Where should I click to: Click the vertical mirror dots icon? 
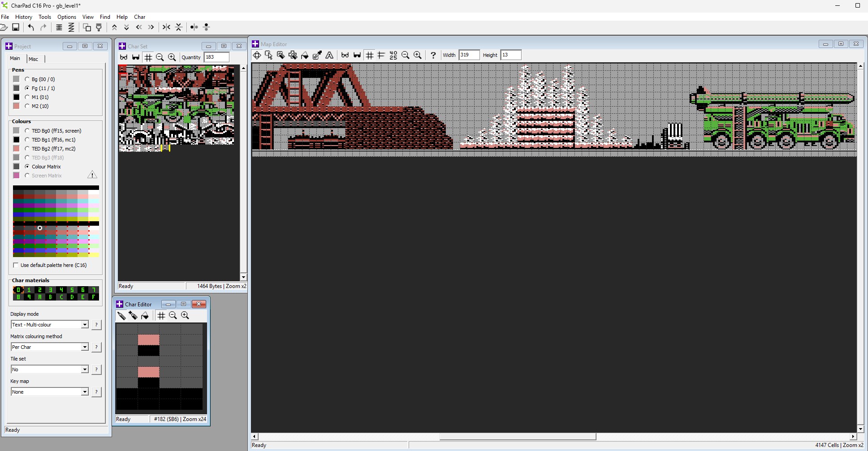tap(207, 27)
